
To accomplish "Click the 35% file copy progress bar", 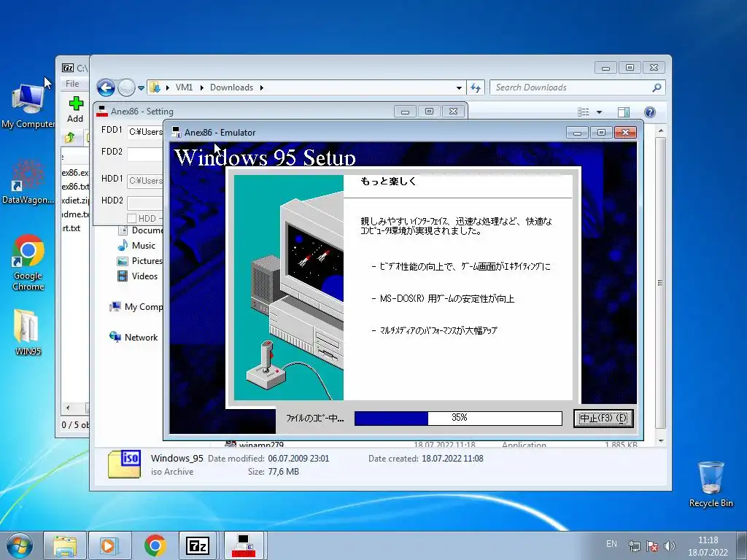I will 458,418.
